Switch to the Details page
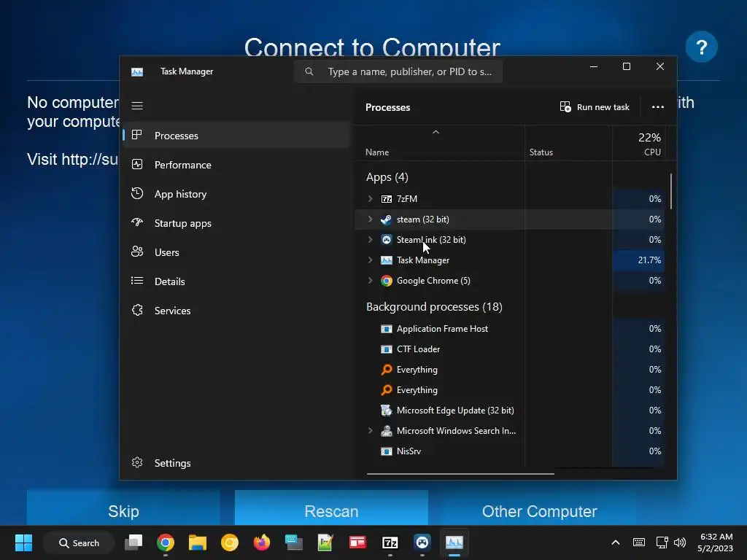Screen dimensions: 747x560 pyautogui.click(x=237, y=281)
